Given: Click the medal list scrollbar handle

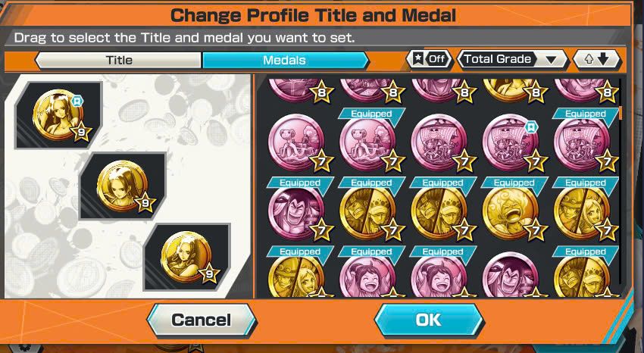Looking at the screenshot, I should pyautogui.click(x=621, y=113).
